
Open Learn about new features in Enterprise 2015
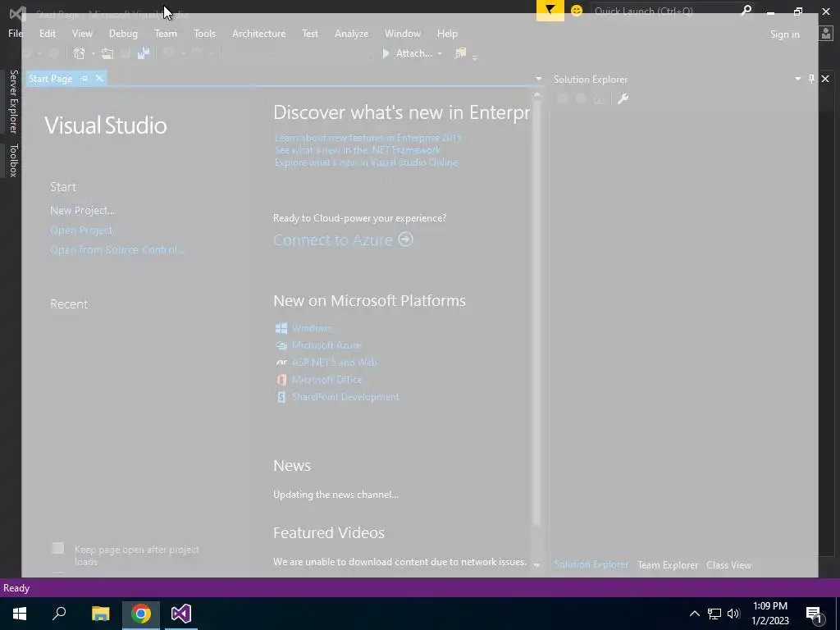[x=367, y=138]
